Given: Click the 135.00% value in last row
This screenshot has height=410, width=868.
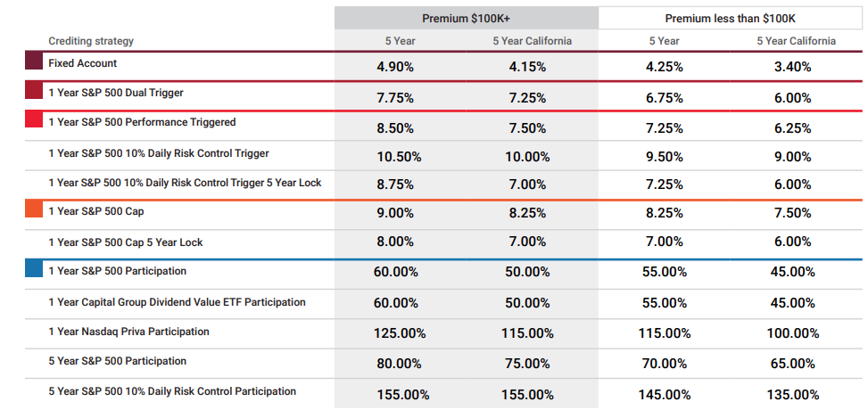Looking at the screenshot, I should pyautogui.click(x=794, y=395).
